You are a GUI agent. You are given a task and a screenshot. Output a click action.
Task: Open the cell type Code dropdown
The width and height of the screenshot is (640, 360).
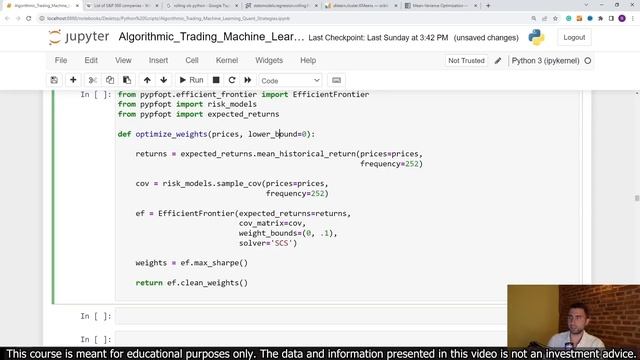coord(290,80)
